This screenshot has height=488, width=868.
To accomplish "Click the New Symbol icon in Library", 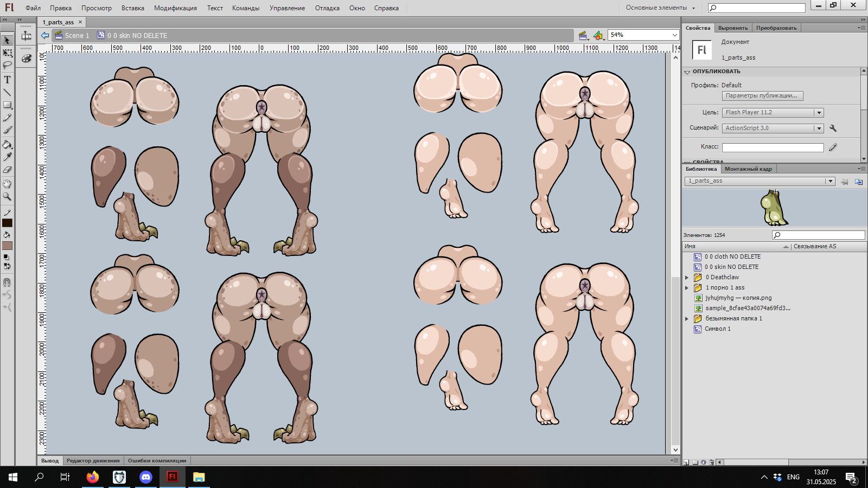I will [x=686, y=463].
